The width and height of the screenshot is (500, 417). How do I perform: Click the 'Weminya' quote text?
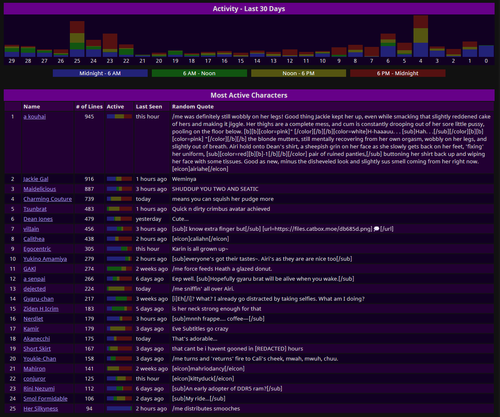[184, 179]
